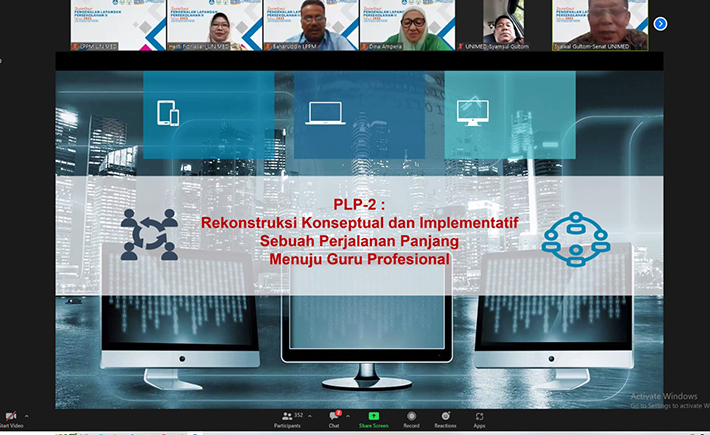Expand the caret next to Chat

coord(348,416)
